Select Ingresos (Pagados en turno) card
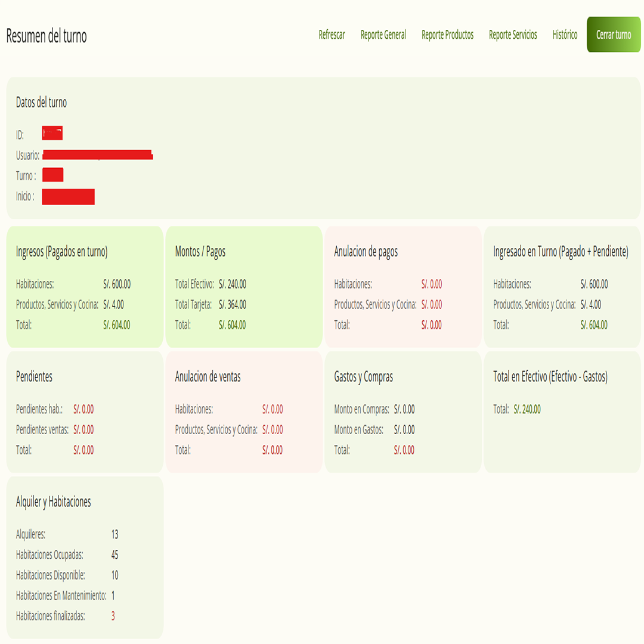Viewport: 644px width, 644px height. point(85,287)
